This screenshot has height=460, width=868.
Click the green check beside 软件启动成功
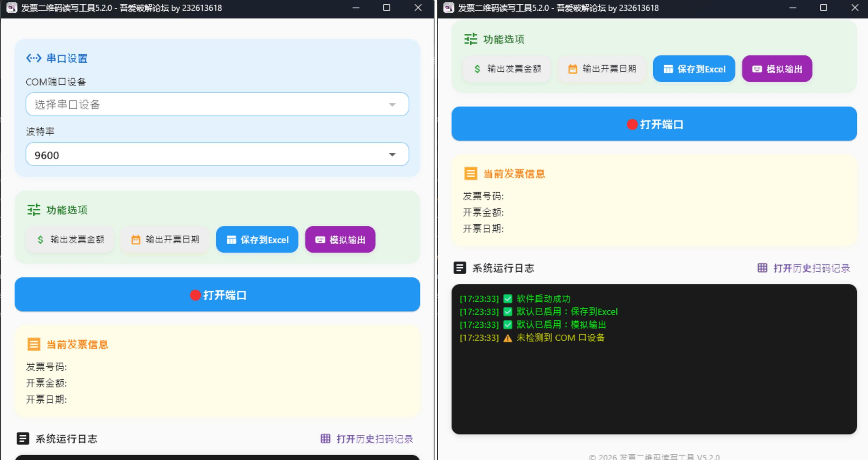click(508, 299)
